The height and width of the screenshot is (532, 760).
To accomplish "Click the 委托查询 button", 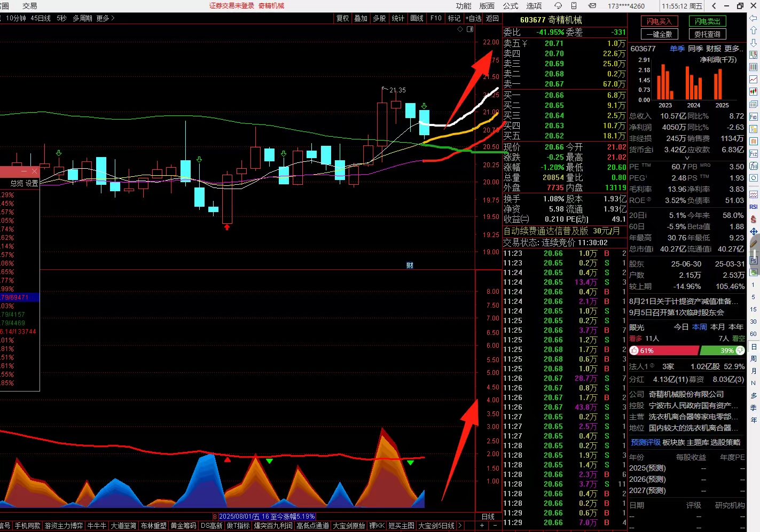I will click(708, 34).
